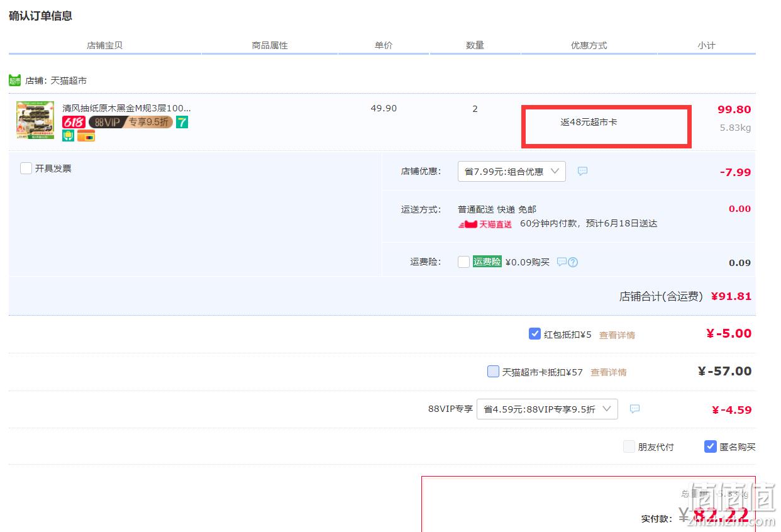The width and height of the screenshot is (781, 532).
Task: Click the 确认订单信息 heading
Action: pyautogui.click(x=40, y=16)
